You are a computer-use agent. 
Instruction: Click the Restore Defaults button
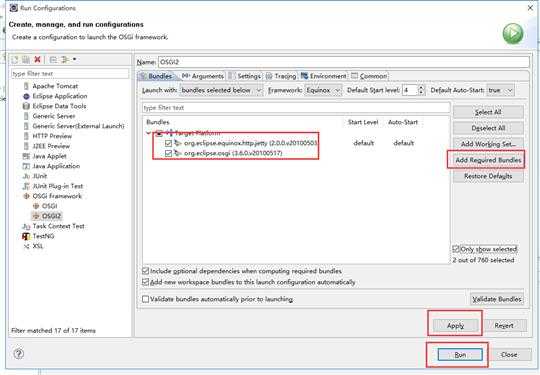click(488, 176)
